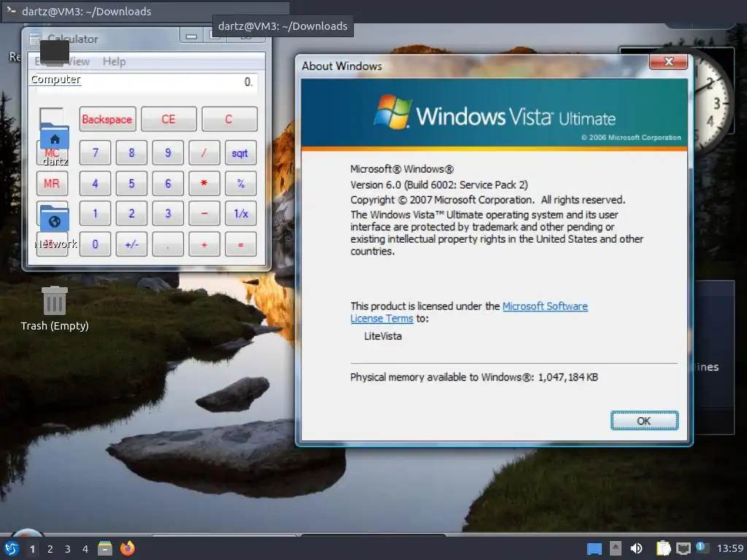Launch the file manager from the panel
Viewport: 747px width, 560px height.
point(105,548)
